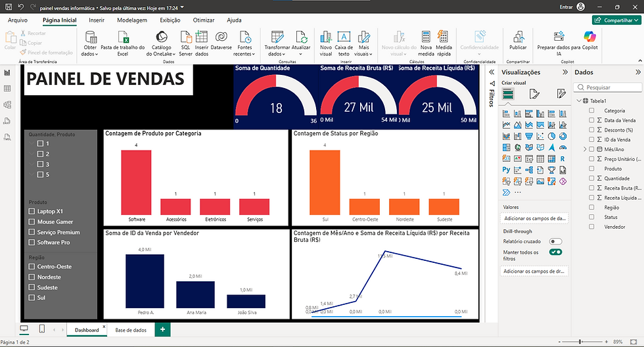Open Medida rápida dialog

444,43
